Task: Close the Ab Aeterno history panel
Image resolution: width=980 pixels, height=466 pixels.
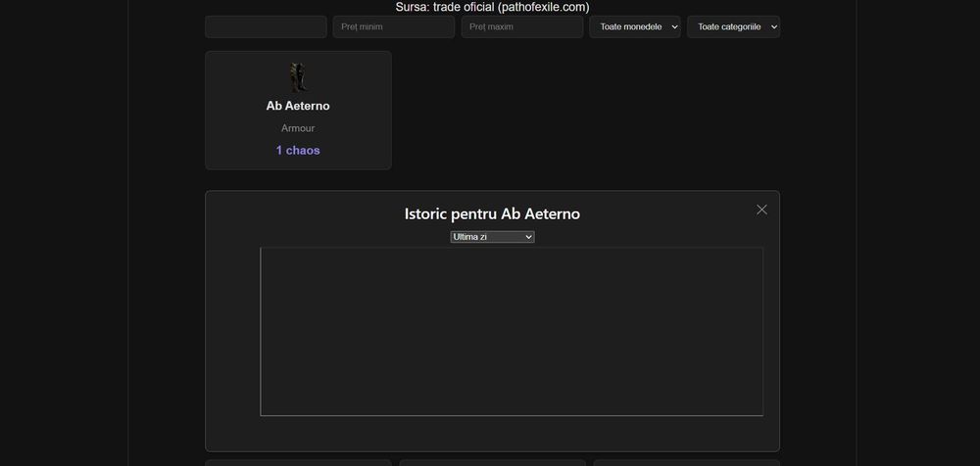Action: 761,210
